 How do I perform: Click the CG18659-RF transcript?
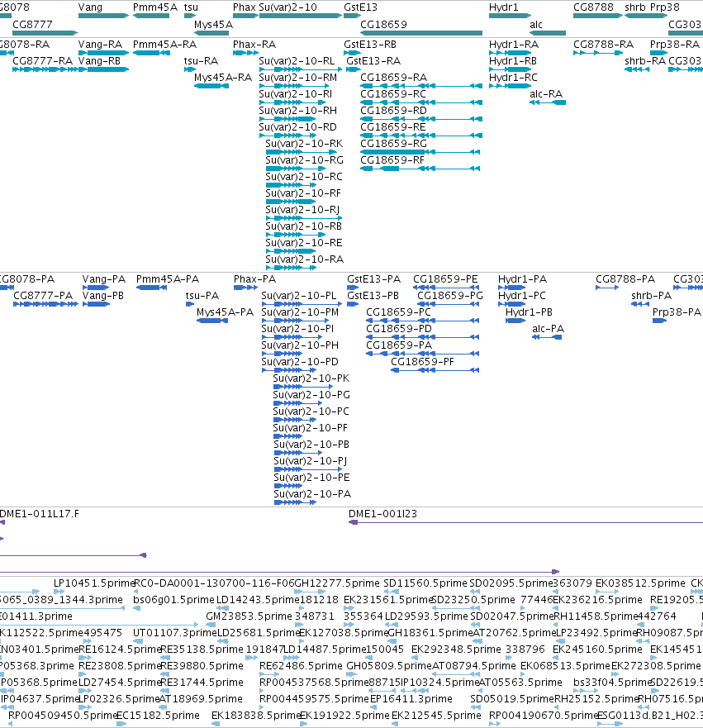point(420,169)
